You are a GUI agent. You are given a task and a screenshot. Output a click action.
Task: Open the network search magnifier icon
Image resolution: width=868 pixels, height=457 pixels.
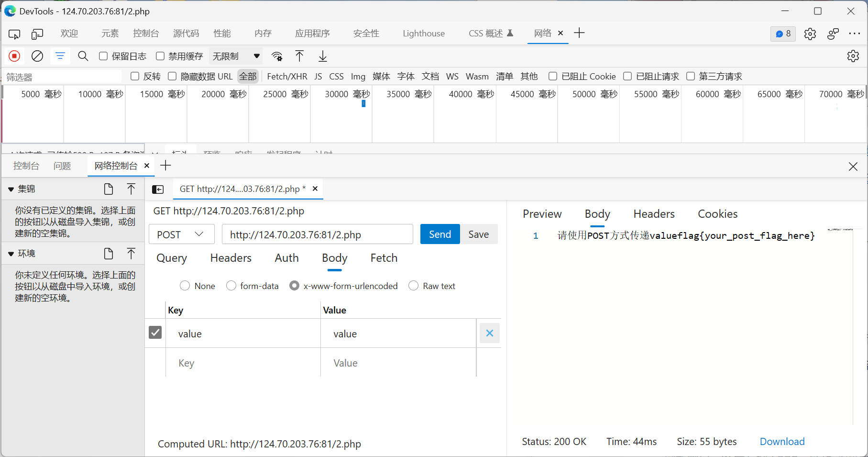[x=83, y=56]
